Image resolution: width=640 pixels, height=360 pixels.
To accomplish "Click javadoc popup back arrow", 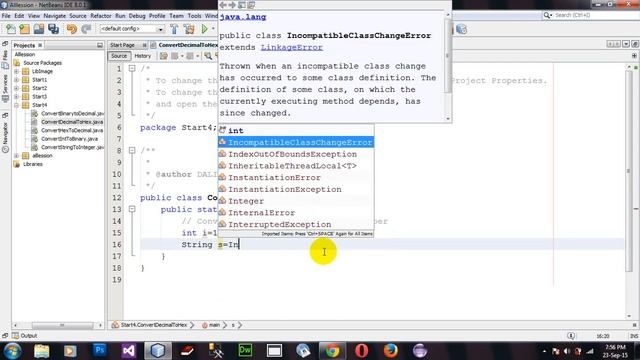I will 223,5.
